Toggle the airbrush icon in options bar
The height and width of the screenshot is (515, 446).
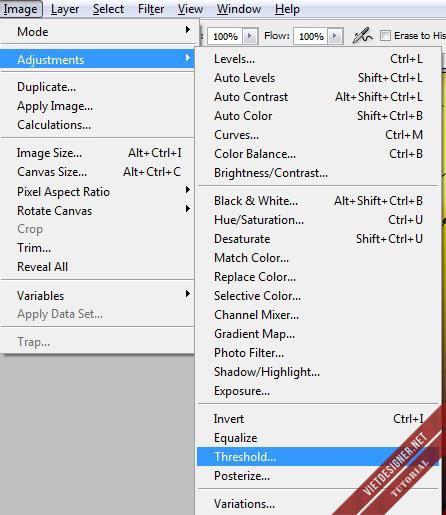[x=362, y=36]
